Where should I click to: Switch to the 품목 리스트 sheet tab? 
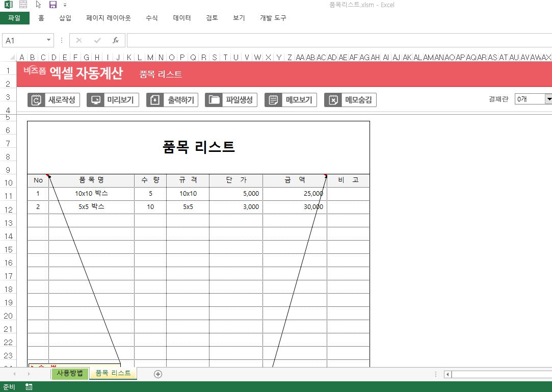click(113, 373)
